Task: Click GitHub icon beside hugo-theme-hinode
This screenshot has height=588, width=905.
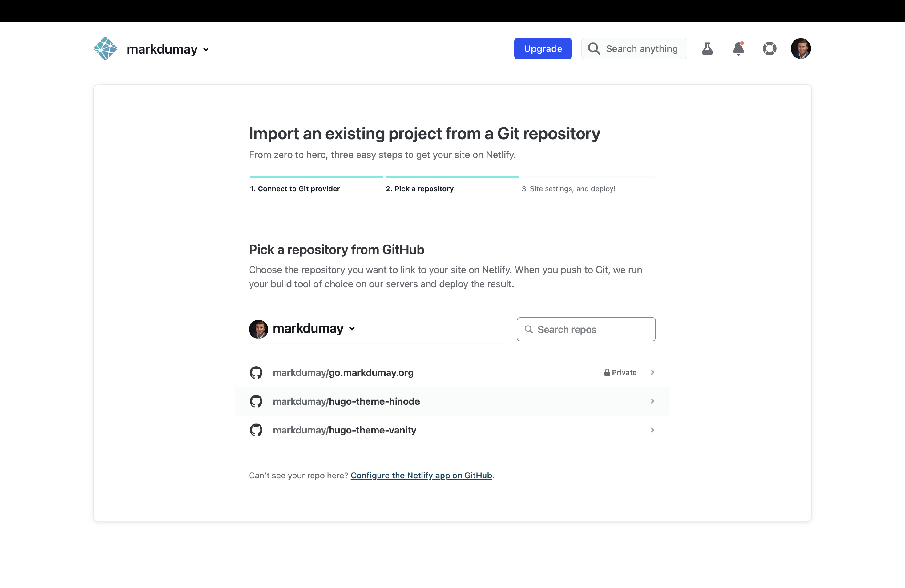Action: click(256, 401)
